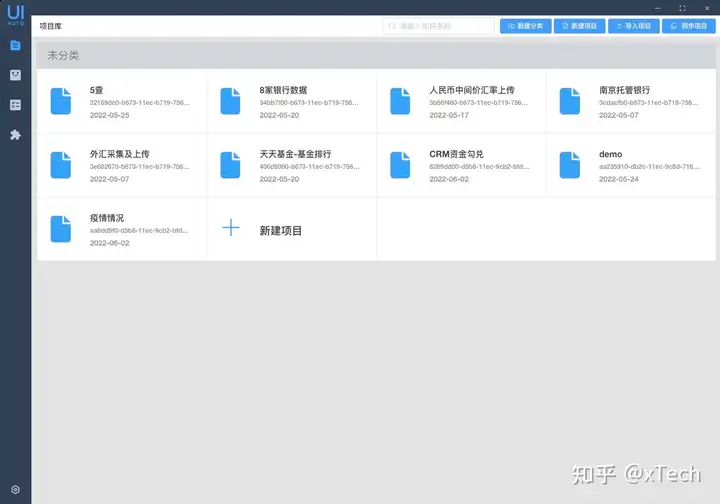Open project titled 人民币中间价汇率上传
The height and width of the screenshot is (504, 720).
click(x=472, y=90)
